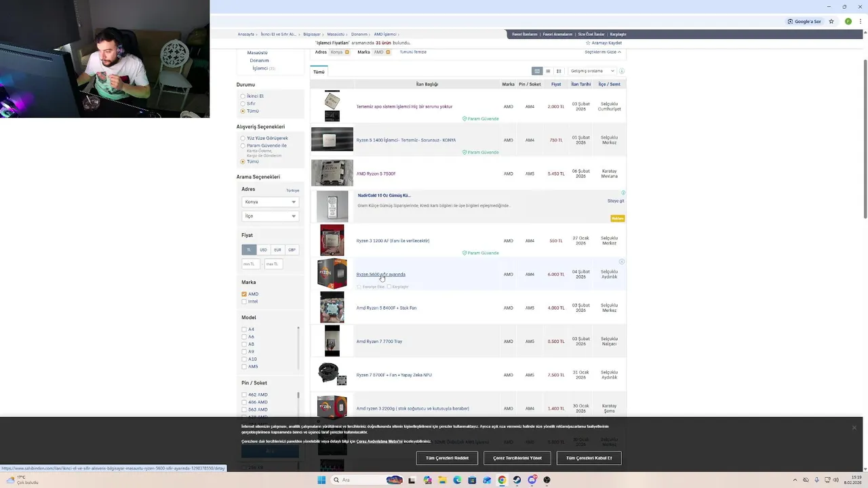Sort listings by Fiyat column
868x488 pixels.
[x=556, y=84]
